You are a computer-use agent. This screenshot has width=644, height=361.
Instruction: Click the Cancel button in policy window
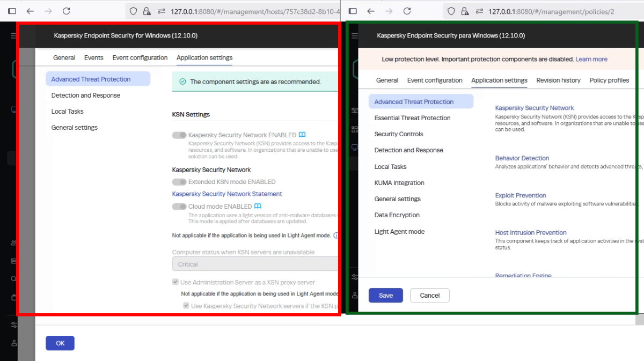tap(430, 296)
